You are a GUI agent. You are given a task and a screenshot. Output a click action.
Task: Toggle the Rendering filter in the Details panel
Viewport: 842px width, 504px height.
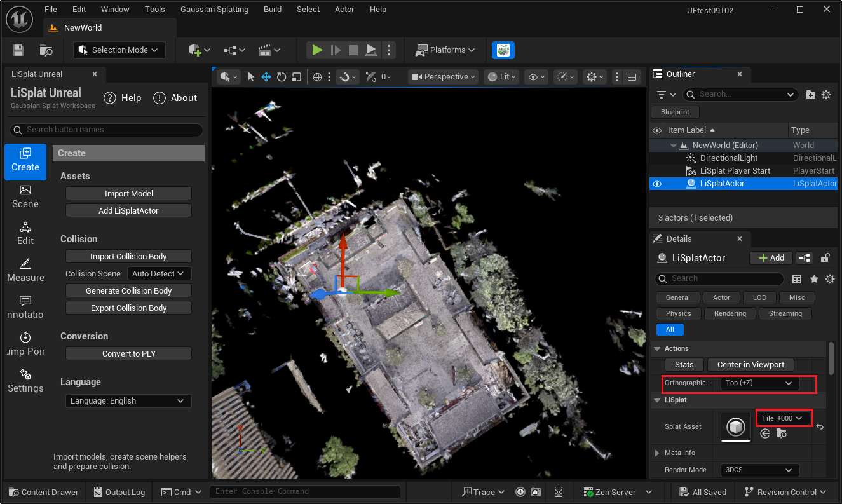730,313
